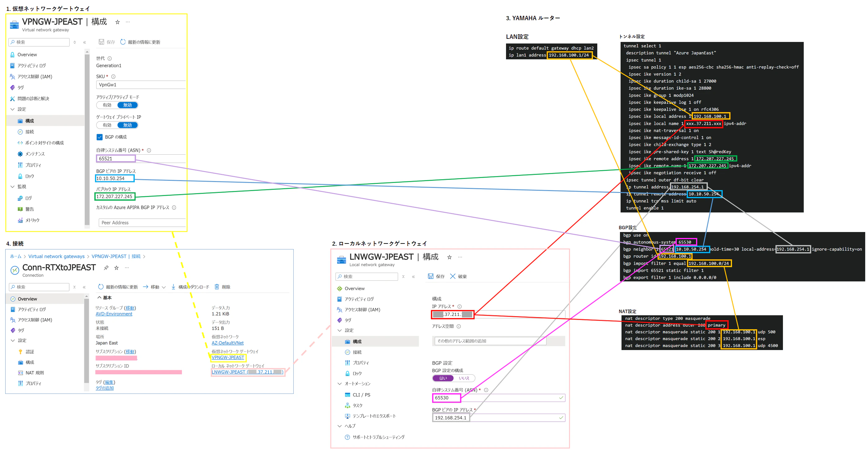Pin the Conn-RTXtoJPEAST connection with the pin icon
The width and height of the screenshot is (868, 451).
point(106,268)
